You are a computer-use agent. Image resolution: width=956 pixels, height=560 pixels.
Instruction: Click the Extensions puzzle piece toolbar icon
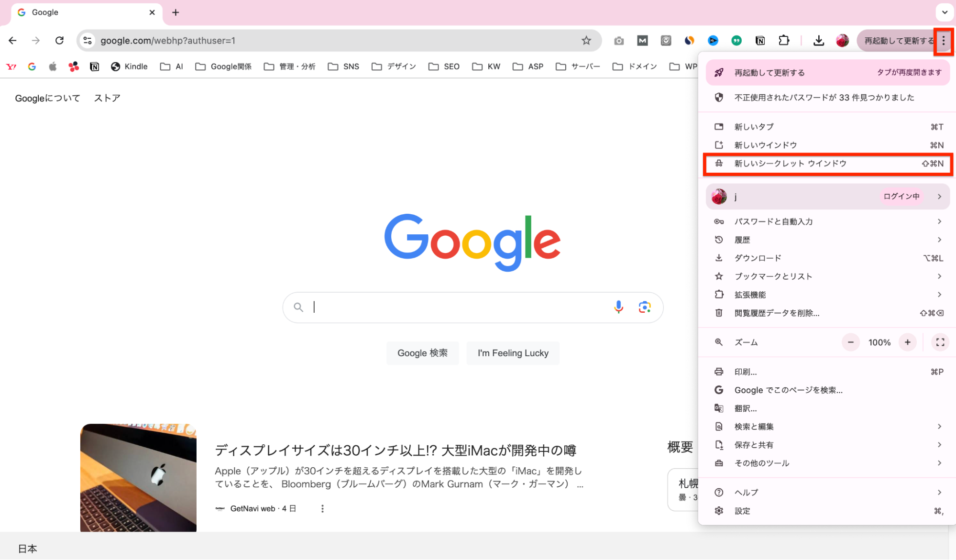(784, 41)
